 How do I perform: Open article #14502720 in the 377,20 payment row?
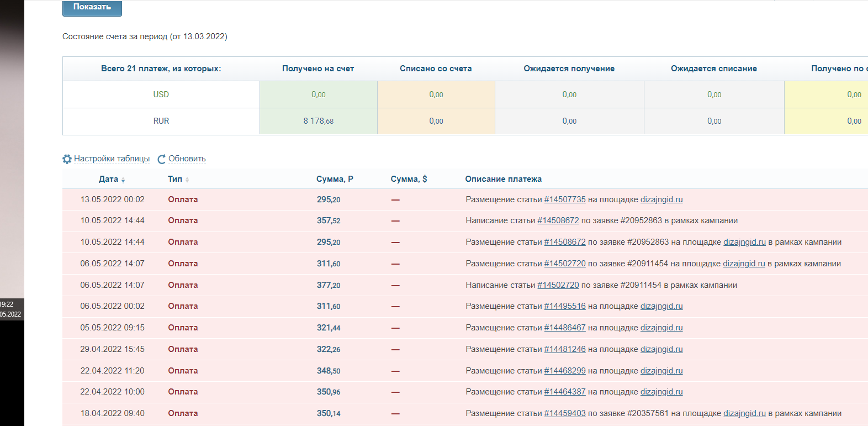pyautogui.click(x=558, y=285)
